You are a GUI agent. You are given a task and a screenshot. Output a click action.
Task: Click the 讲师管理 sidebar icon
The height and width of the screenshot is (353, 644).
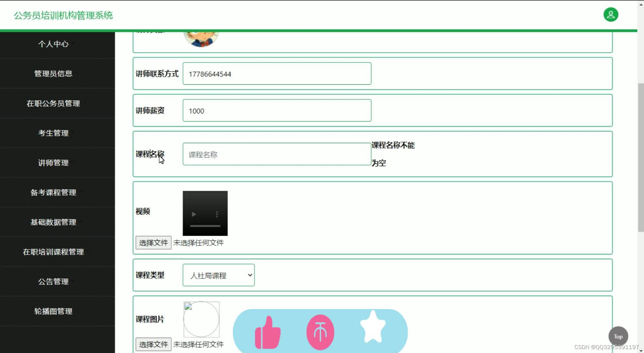pyautogui.click(x=53, y=162)
